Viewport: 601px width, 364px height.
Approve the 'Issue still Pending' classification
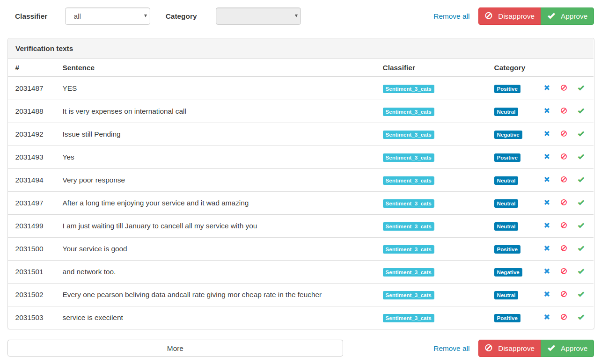581,134
